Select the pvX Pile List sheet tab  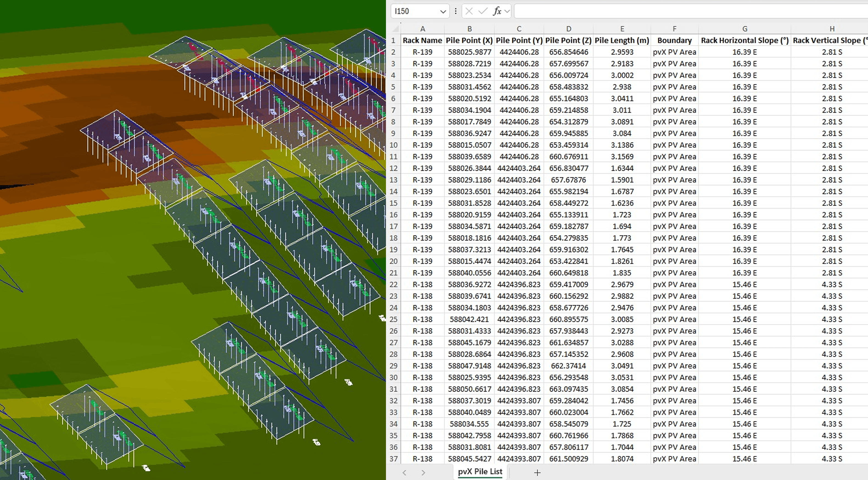pyautogui.click(x=480, y=471)
